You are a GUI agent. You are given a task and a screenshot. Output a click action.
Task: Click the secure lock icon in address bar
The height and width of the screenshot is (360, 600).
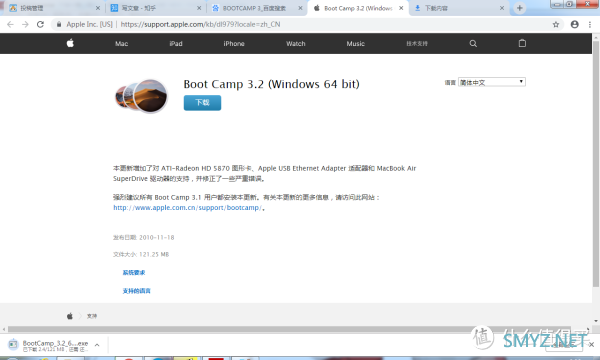(x=59, y=24)
